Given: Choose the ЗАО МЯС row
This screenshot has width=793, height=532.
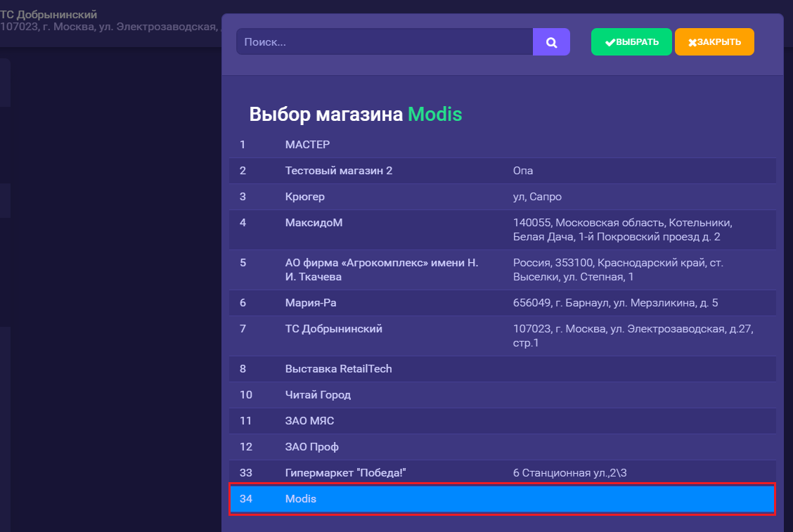Looking at the screenshot, I should click(502, 421).
